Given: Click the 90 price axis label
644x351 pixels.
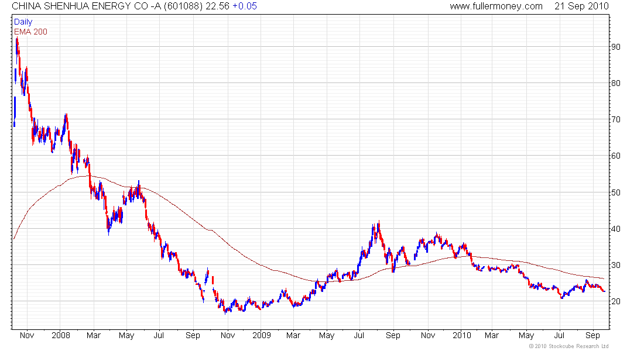Looking at the screenshot, I should point(616,47).
